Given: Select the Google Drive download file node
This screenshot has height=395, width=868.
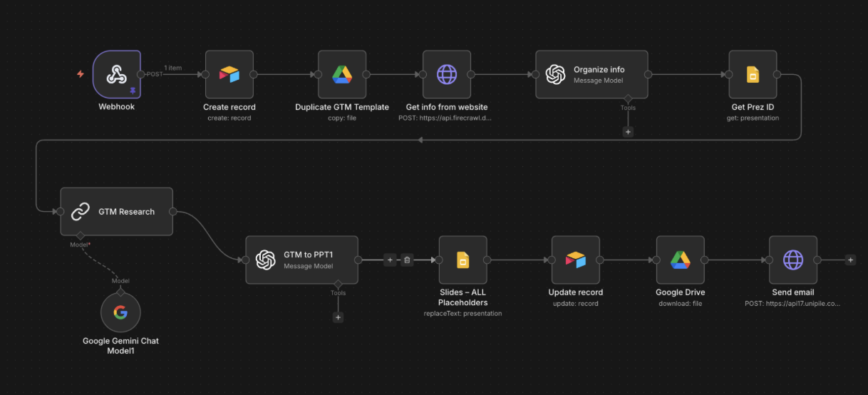Looking at the screenshot, I should 680,260.
